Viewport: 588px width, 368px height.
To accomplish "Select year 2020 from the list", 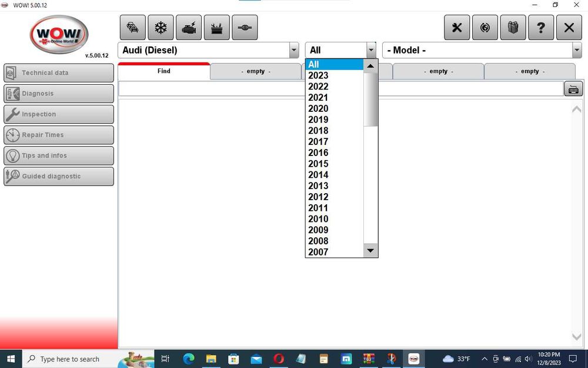I will pyautogui.click(x=335, y=108).
